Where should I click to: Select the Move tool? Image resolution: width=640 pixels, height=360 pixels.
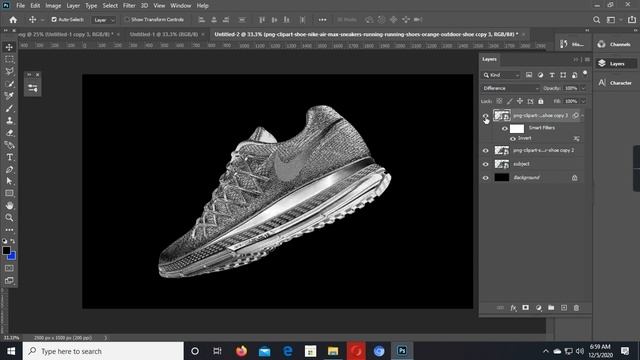pyautogui.click(x=9, y=47)
